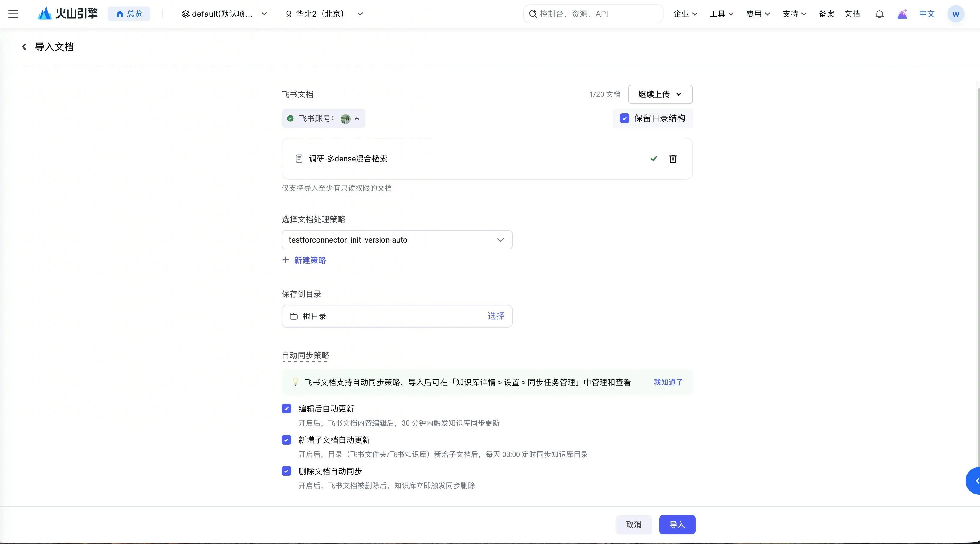
Task: Click the 导入 button
Action: click(x=677, y=524)
